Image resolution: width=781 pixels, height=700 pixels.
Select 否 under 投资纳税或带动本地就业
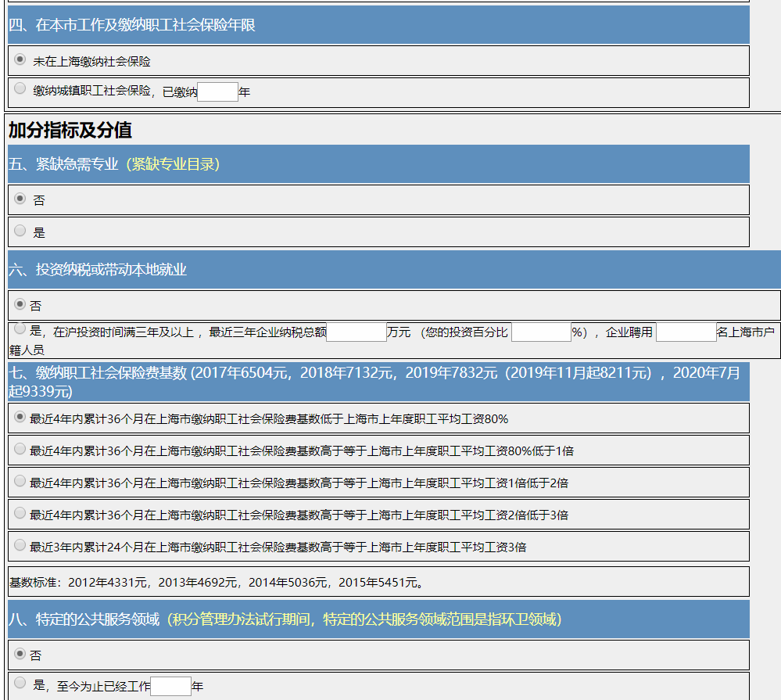[x=20, y=304]
